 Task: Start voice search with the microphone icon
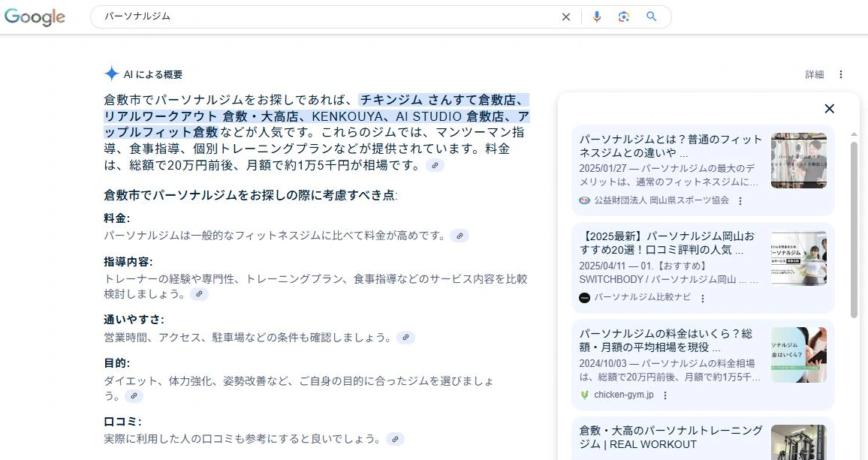click(x=597, y=17)
